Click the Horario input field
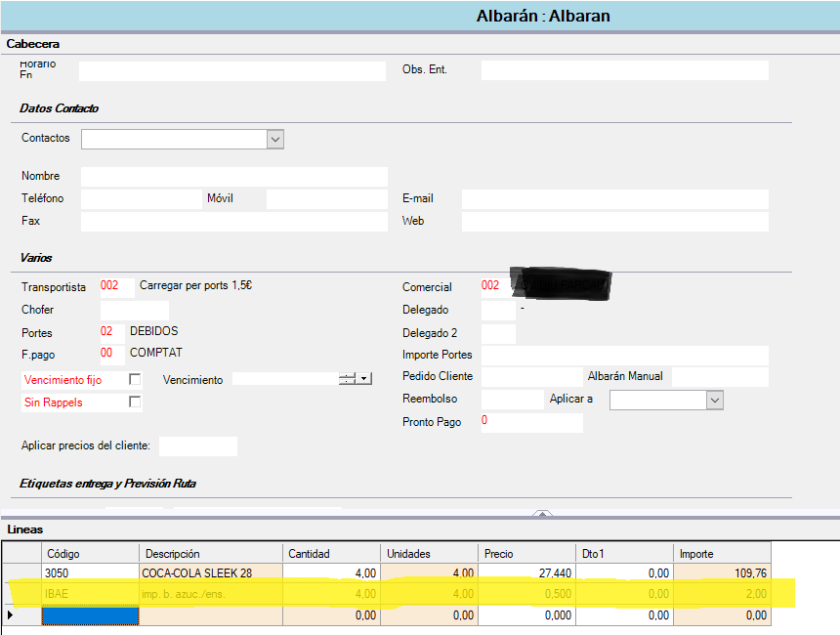This screenshot has width=840, height=635. tap(231, 71)
